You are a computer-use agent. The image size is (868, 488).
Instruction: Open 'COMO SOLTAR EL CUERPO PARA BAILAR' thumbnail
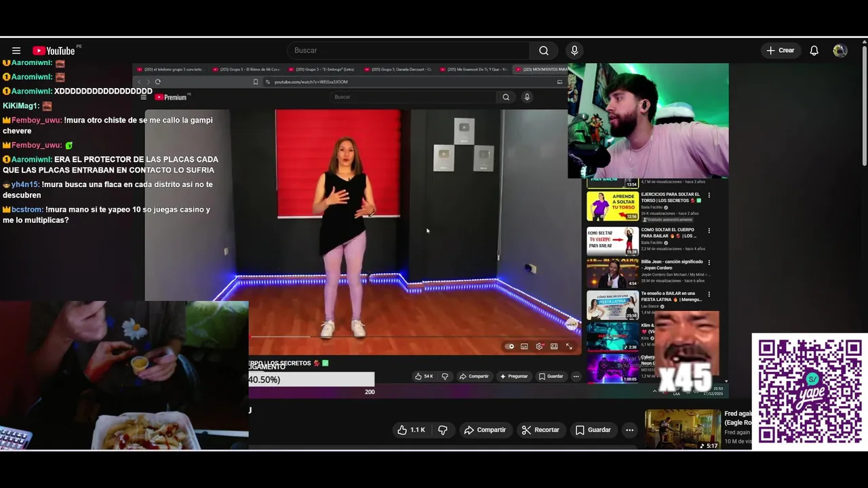coord(612,241)
